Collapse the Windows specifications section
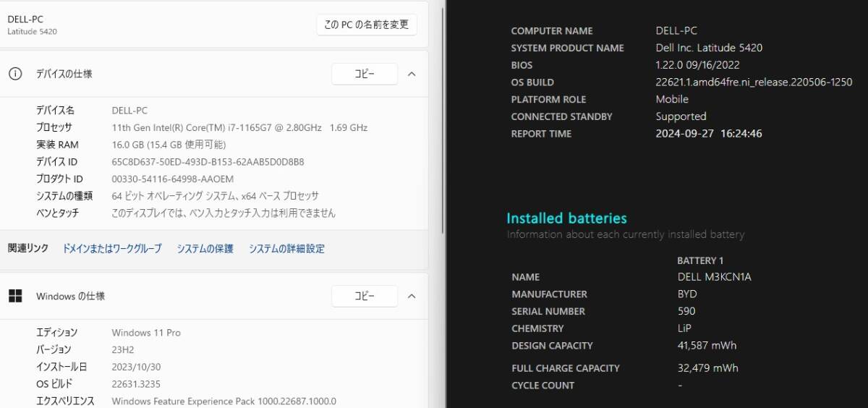868x408 pixels. coord(412,296)
